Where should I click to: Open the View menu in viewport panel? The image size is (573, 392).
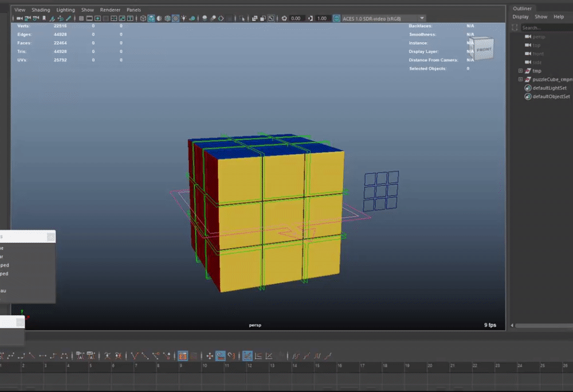[x=19, y=10]
